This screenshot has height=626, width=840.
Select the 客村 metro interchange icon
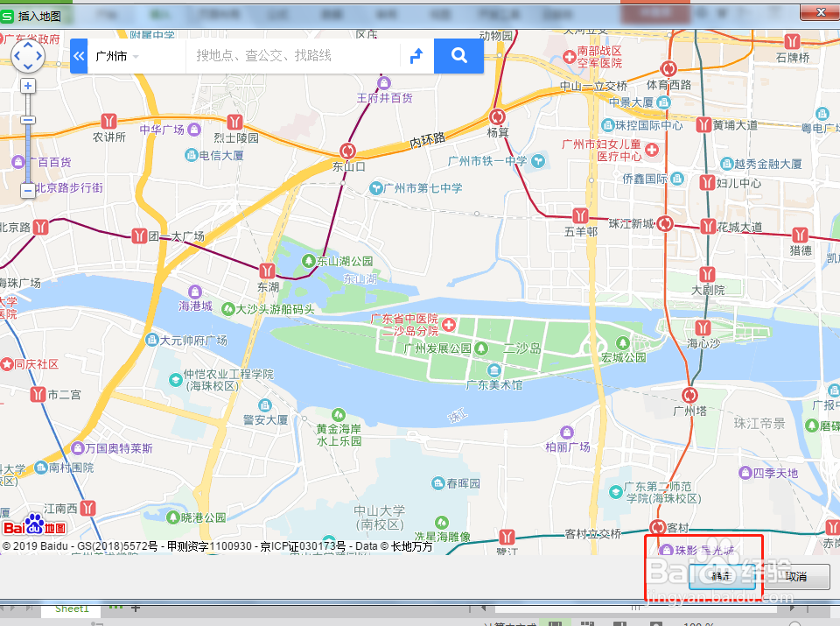657,527
